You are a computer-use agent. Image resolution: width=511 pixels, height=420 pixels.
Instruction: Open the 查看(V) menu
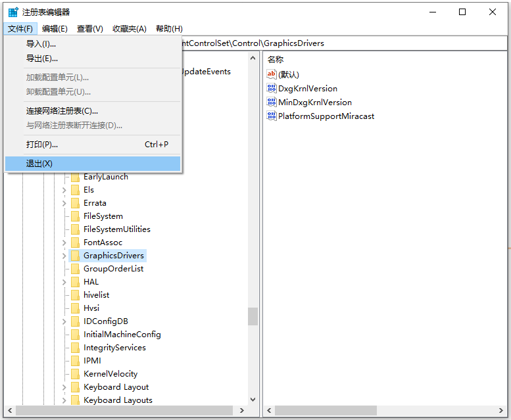(90, 29)
